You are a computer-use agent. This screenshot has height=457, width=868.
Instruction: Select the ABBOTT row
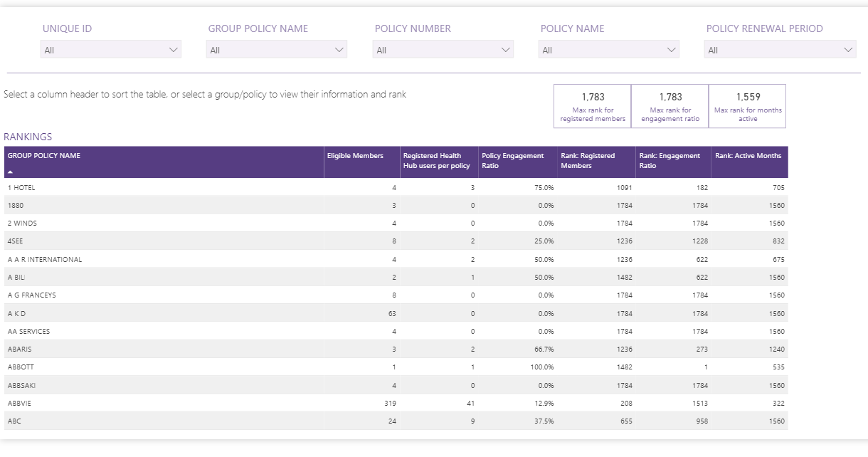point(396,367)
